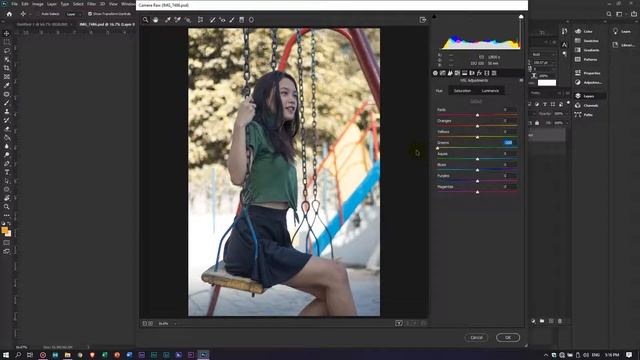The height and width of the screenshot is (360, 640).
Task: Open Windows Start menu
Action: point(6,355)
